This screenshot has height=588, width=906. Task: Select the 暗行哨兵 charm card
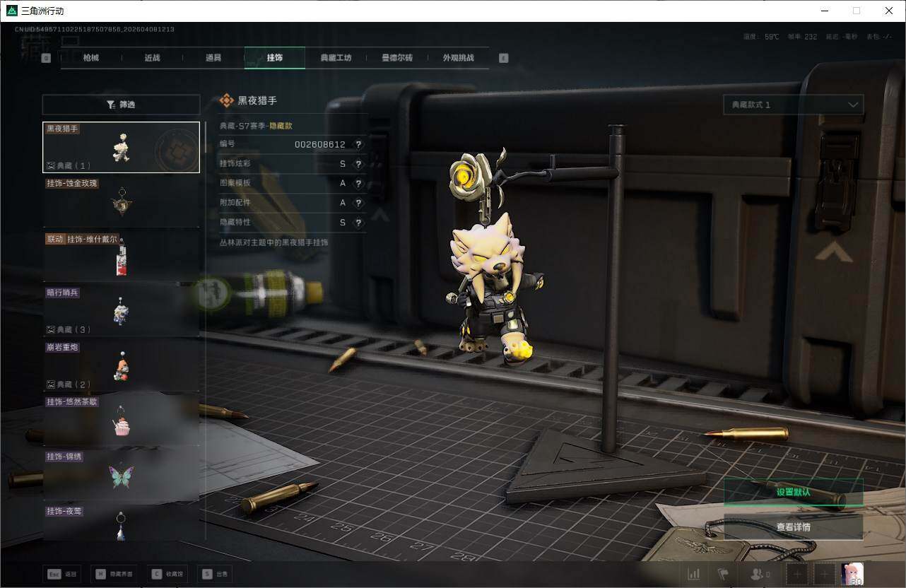[121, 311]
